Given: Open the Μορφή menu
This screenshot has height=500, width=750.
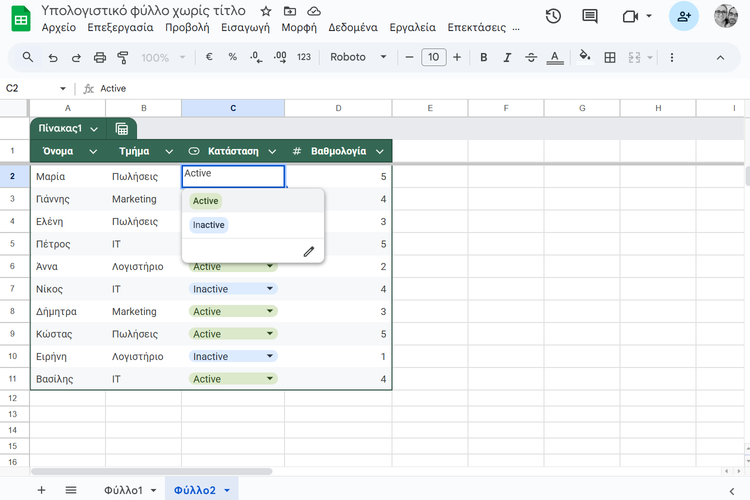Looking at the screenshot, I should point(299,27).
